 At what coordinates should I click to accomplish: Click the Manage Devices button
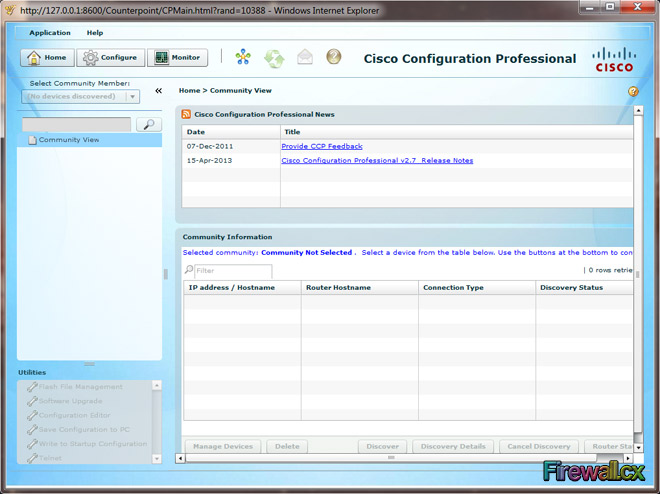click(x=223, y=446)
